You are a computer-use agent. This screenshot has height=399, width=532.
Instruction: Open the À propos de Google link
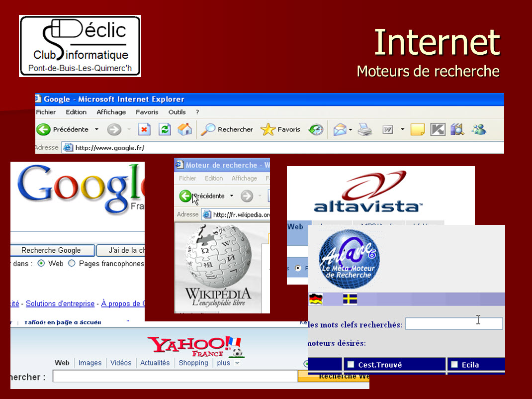122,303
